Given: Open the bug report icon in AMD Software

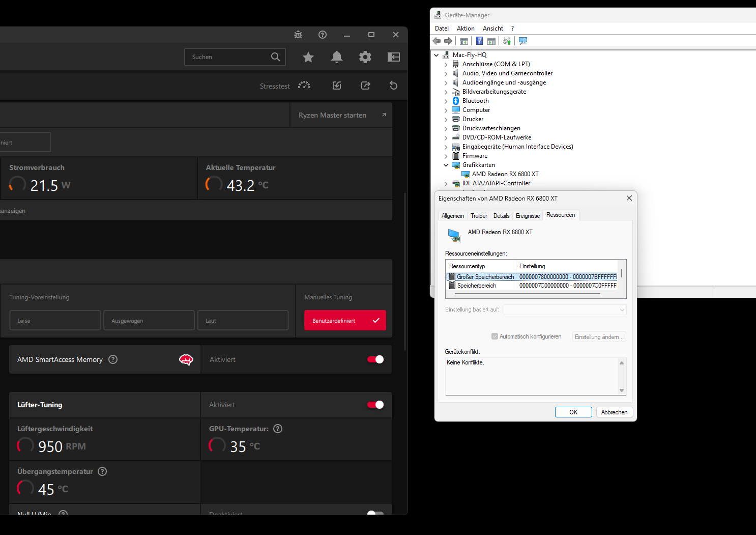Looking at the screenshot, I should pos(298,35).
